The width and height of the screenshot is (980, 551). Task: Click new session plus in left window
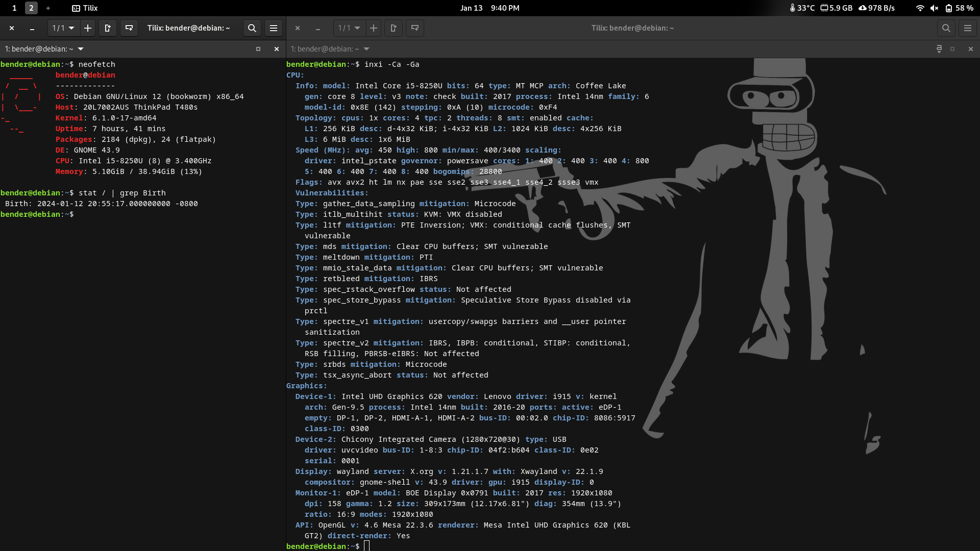tap(88, 28)
